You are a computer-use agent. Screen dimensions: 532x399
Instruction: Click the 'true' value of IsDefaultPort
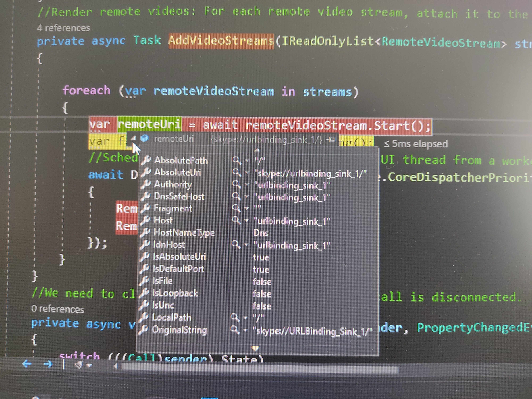pos(261,270)
